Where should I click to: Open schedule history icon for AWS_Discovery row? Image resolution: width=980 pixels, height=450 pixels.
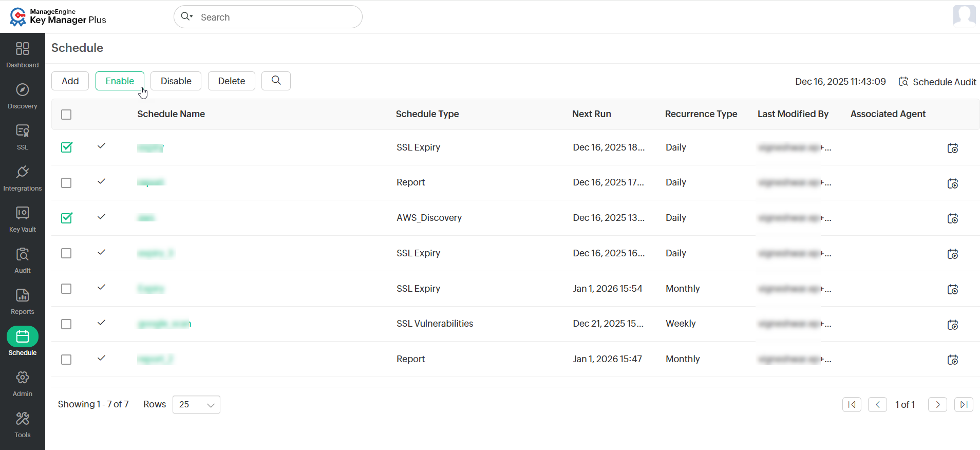point(952,218)
